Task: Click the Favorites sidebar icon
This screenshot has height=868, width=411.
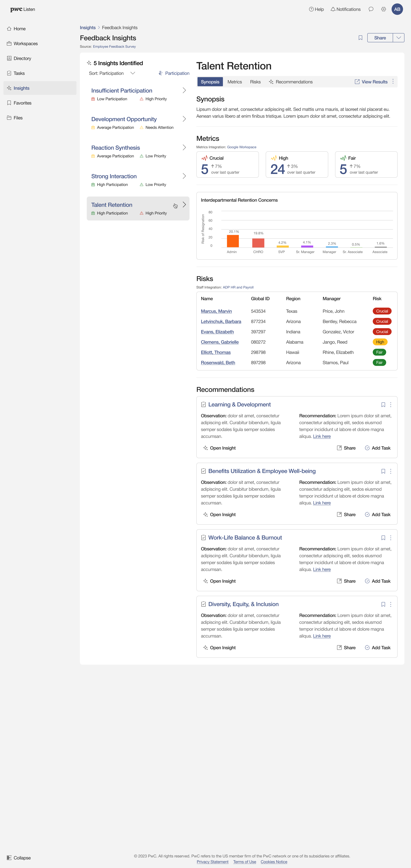Action: coord(9,103)
